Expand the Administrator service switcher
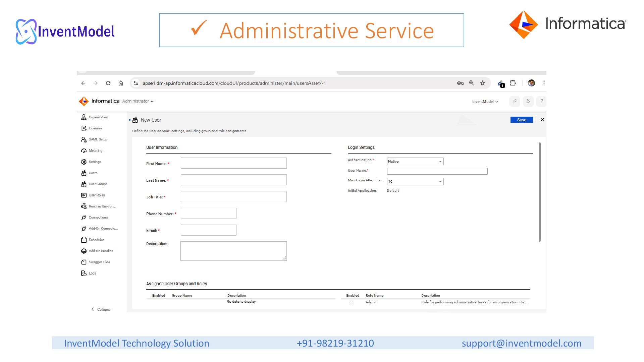The width and height of the screenshot is (644, 362). 138,101
